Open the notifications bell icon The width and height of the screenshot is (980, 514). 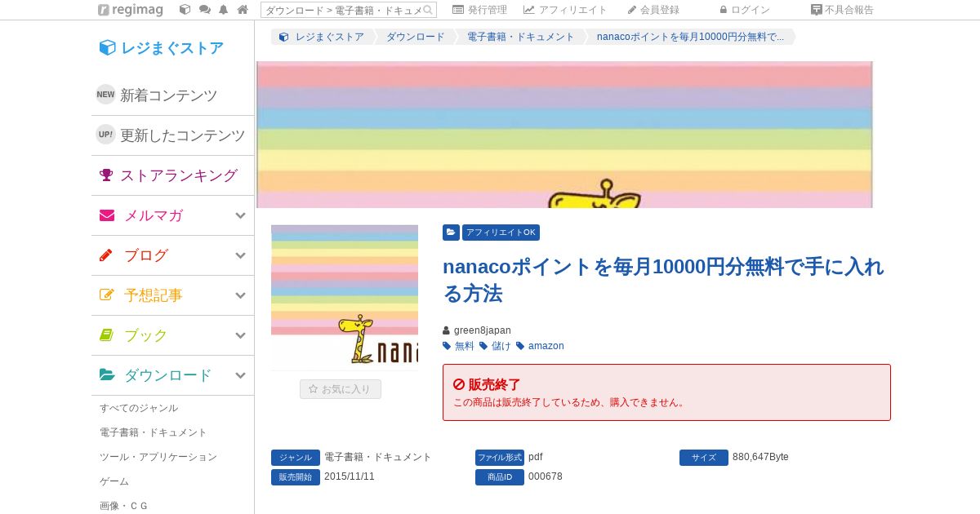223,10
